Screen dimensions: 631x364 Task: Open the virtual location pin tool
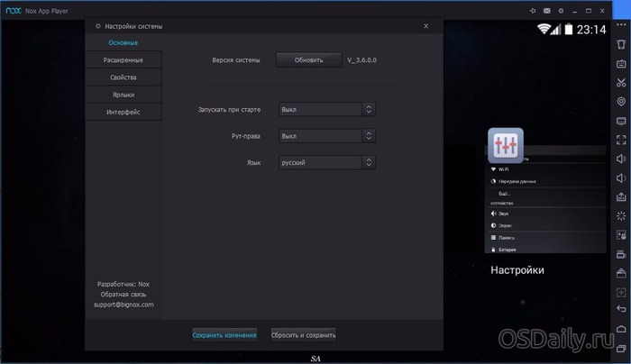621,102
